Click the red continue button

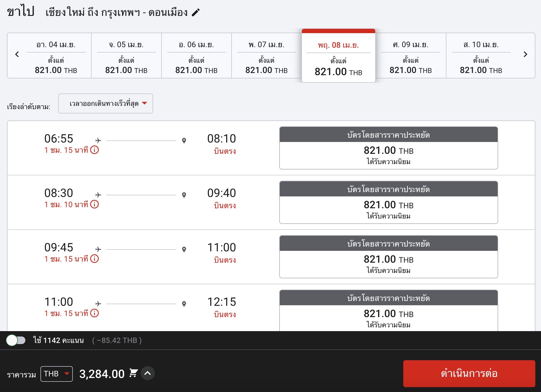click(469, 373)
